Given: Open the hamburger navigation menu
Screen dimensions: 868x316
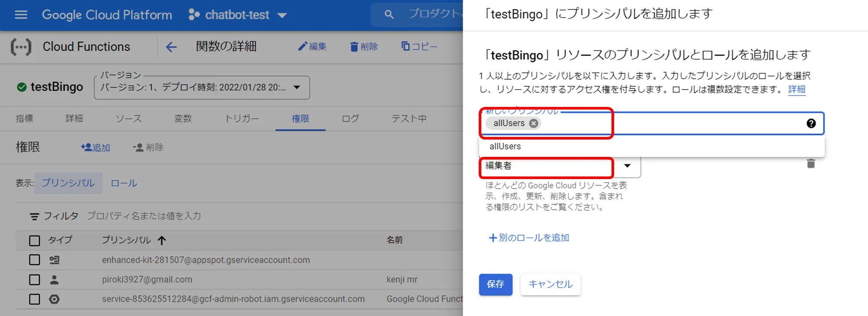Looking at the screenshot, I should click(21, 15).
